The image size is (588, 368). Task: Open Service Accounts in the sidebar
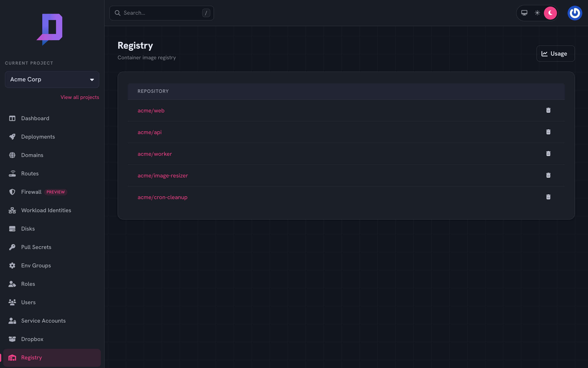[x=52, y=321]
